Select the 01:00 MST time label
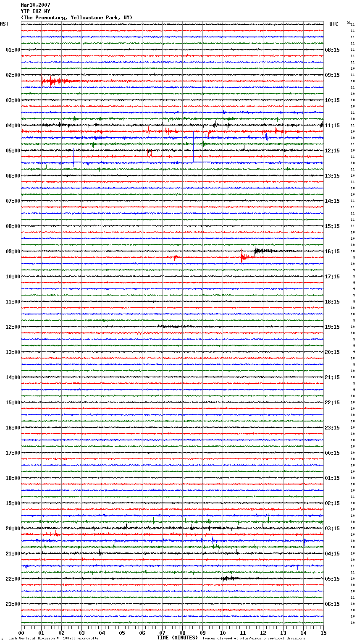The height and width of the screenshot is (644, 357). pos(13,50)
